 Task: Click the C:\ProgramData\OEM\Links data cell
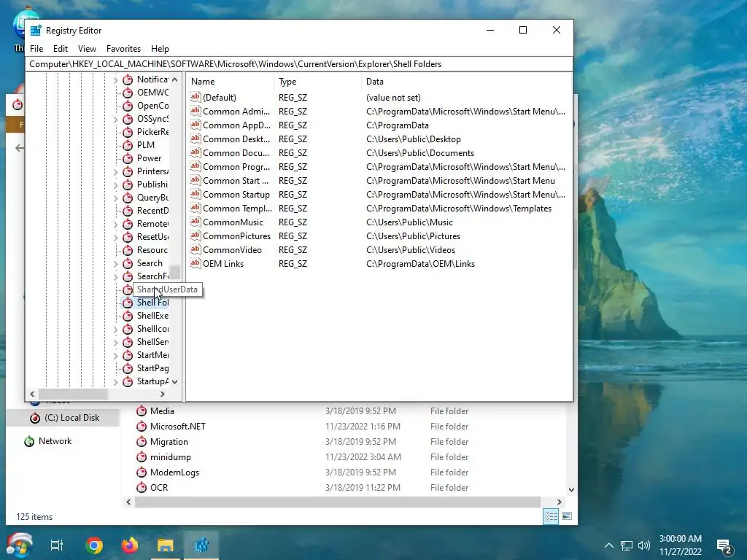pos(420,264)
